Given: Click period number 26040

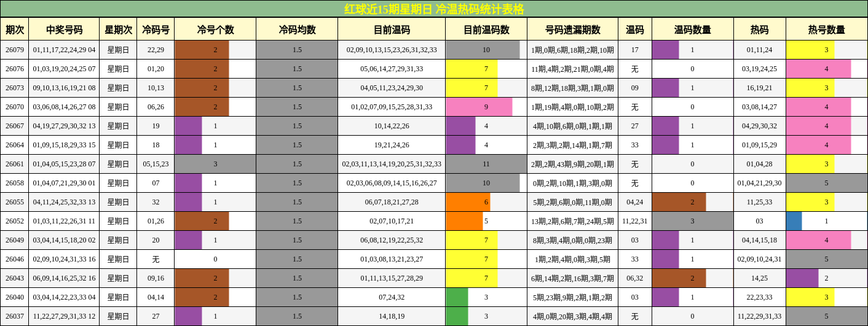Looking at the screenshot, I should click(15, 297).
